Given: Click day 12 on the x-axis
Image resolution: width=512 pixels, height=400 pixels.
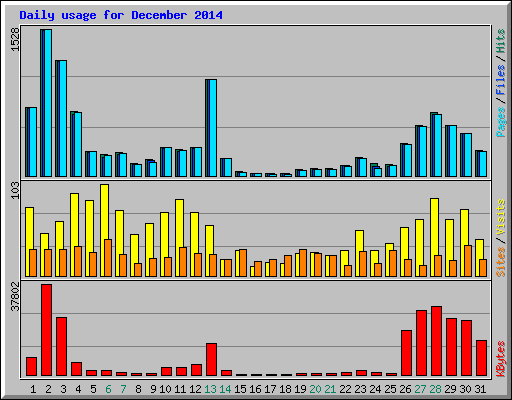Looking at the screenshot, I should click(x=195, y=389).
